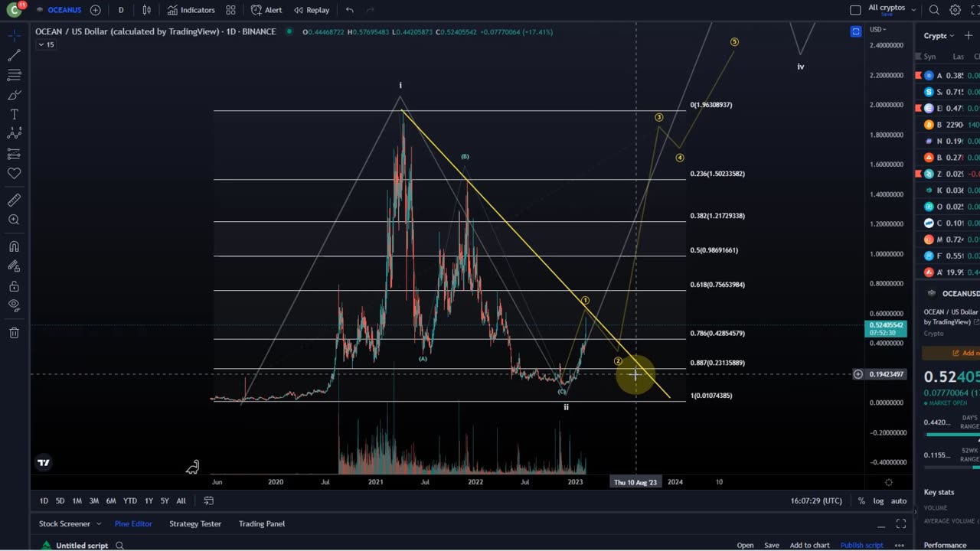980x551 pixels.
Task: Open the prediction and measurement tools
Action: coord(14,154)
